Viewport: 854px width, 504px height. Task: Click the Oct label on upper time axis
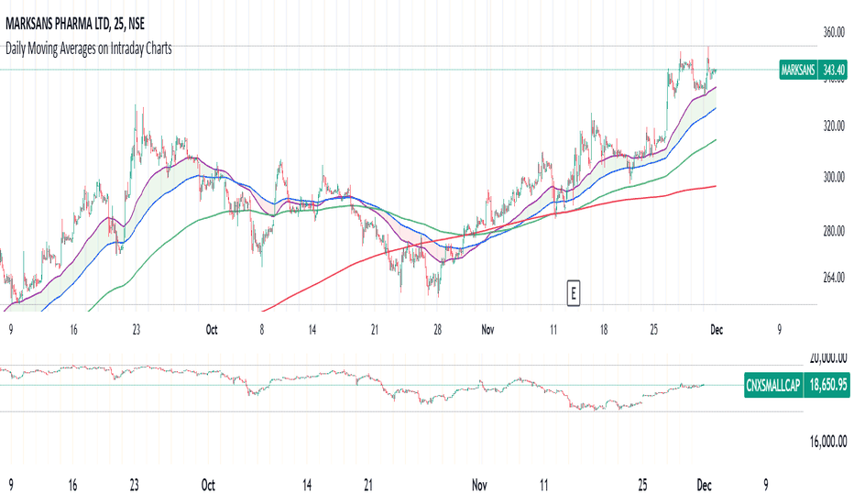click(x=212, y=330)
